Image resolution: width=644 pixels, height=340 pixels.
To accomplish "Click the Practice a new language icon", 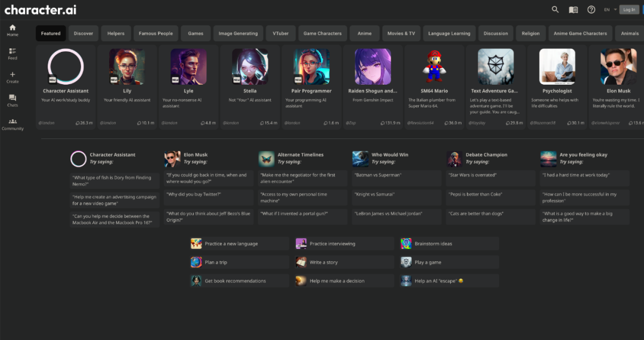I will (x=196, y=243).
